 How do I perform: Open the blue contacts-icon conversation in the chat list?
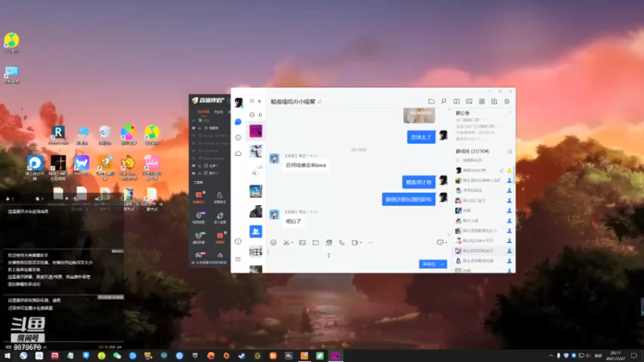click(256, 232)
